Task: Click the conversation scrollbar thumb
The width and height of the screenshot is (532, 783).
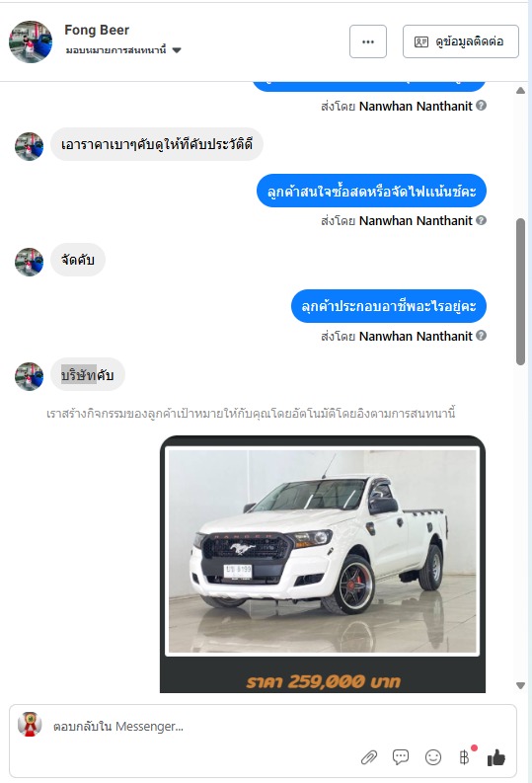Action: 520,291
